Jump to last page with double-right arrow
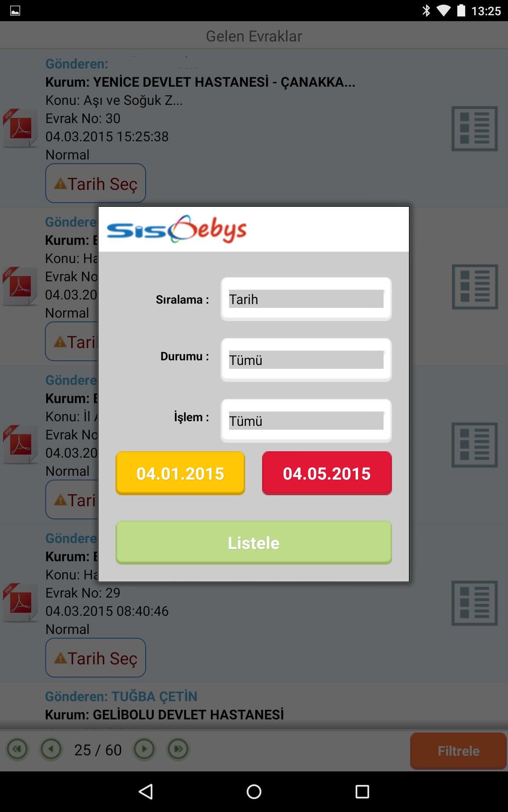 178,749
